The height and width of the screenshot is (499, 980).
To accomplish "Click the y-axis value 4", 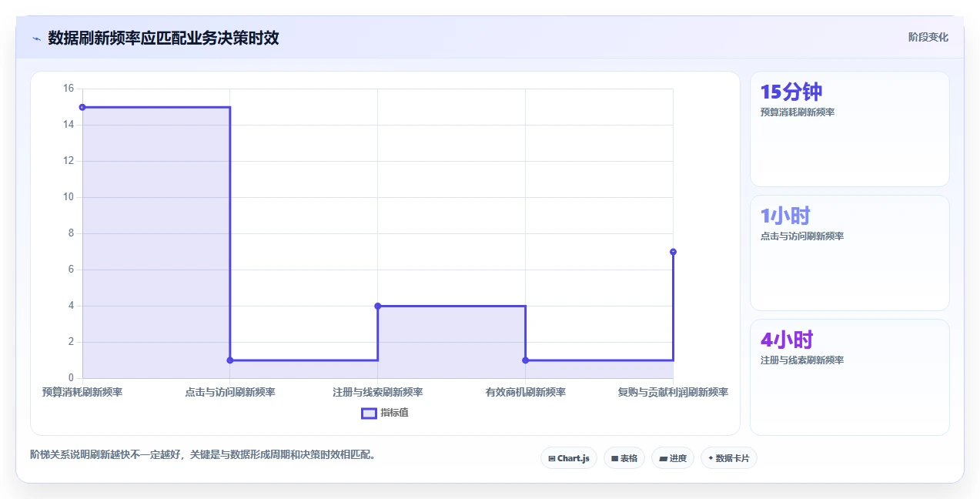I will [x=71, y=306].
